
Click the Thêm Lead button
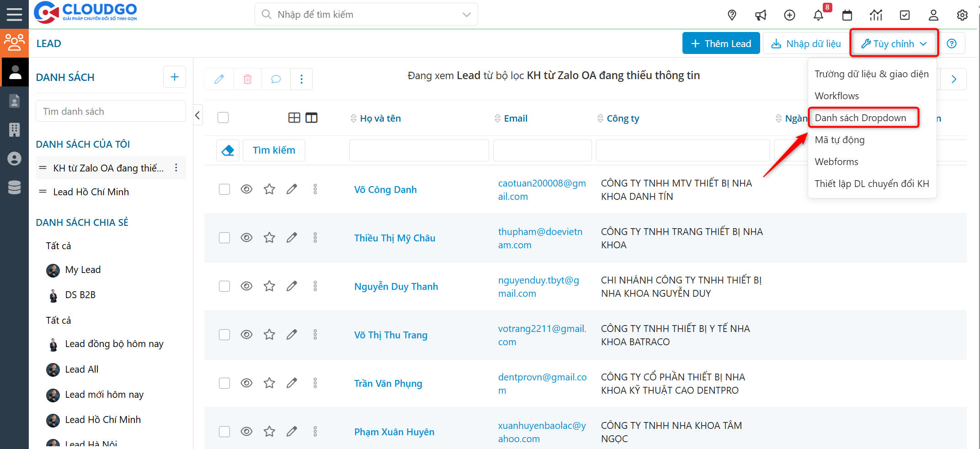coord(721,43)
